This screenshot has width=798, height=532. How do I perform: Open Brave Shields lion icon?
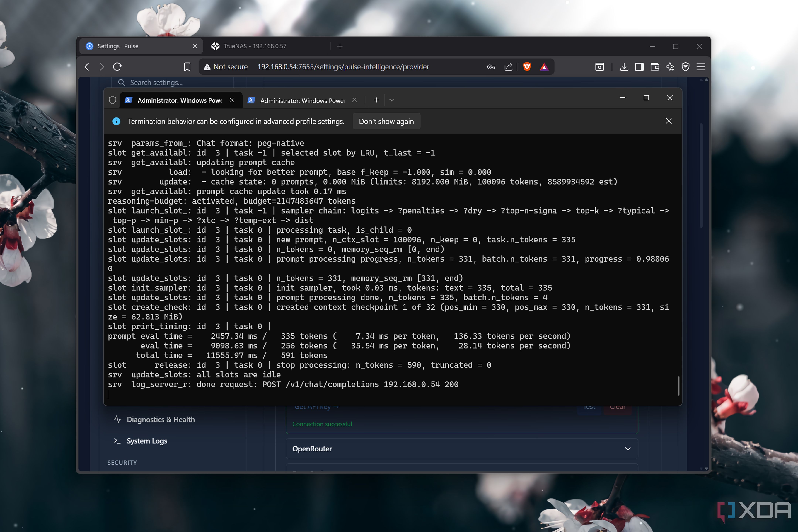click(x=527, y=67)
